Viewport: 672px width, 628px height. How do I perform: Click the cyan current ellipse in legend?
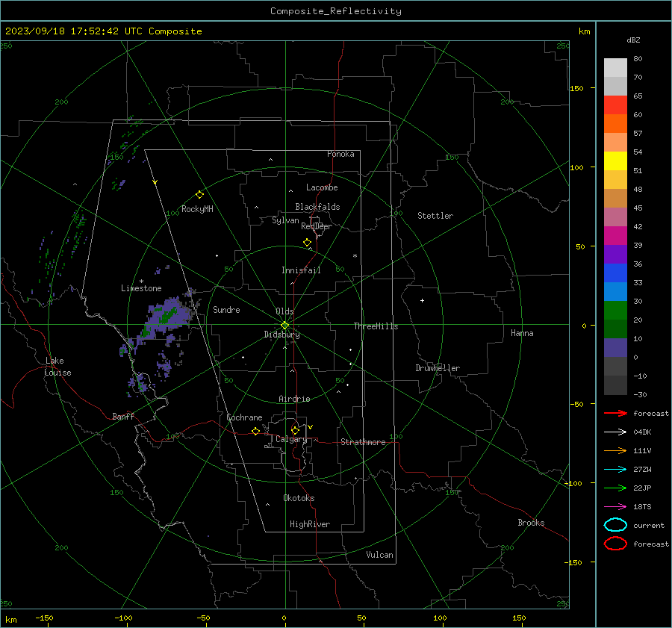click(615, 525)
